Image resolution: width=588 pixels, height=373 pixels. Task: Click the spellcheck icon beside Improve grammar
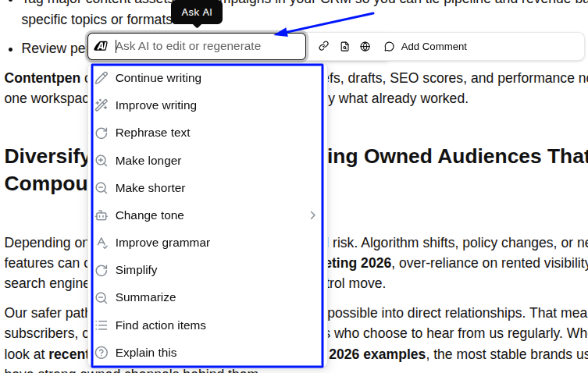coord(102,243)
